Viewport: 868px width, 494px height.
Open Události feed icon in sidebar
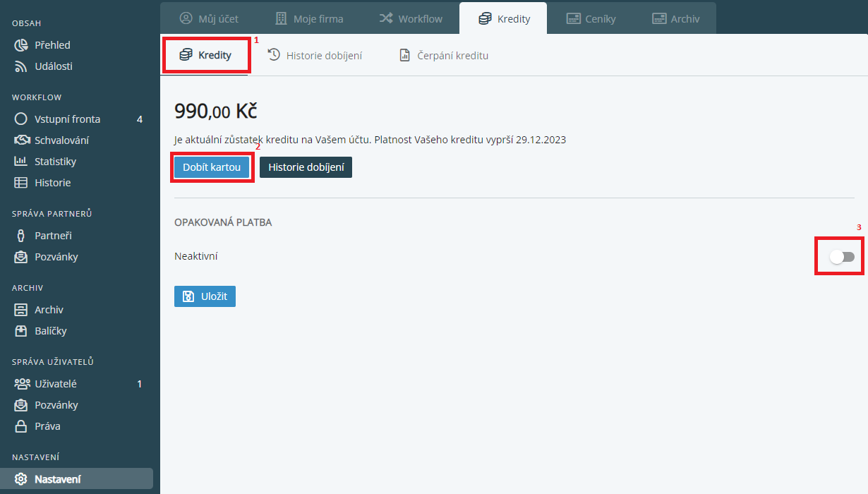pyautogui.click(x=21, y=66)
